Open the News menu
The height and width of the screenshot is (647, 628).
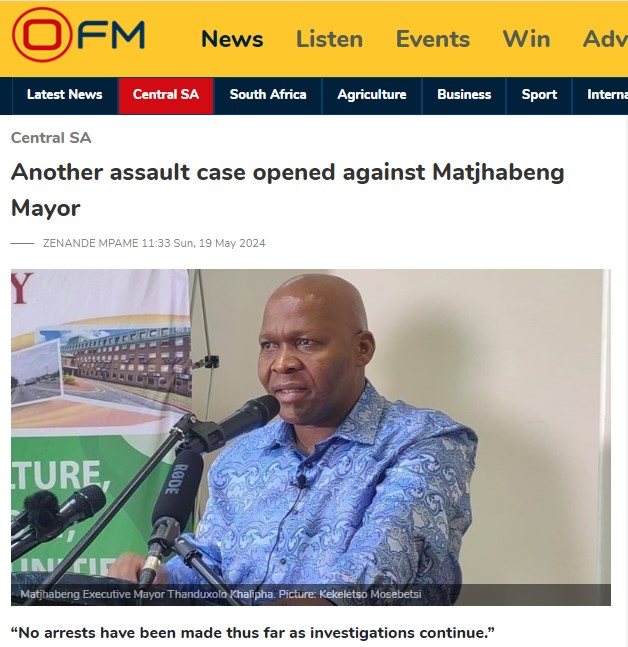click(x=232, y=39)
